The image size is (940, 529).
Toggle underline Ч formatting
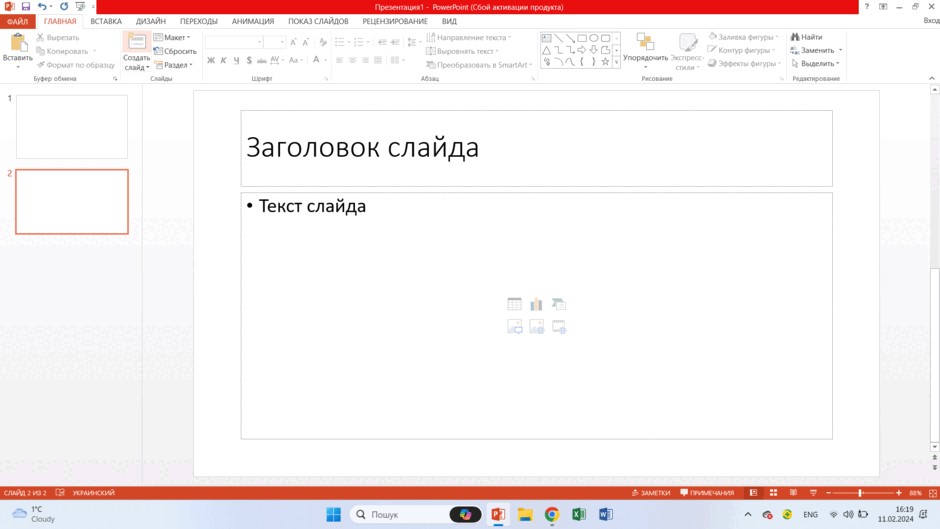tap(236, 60)
